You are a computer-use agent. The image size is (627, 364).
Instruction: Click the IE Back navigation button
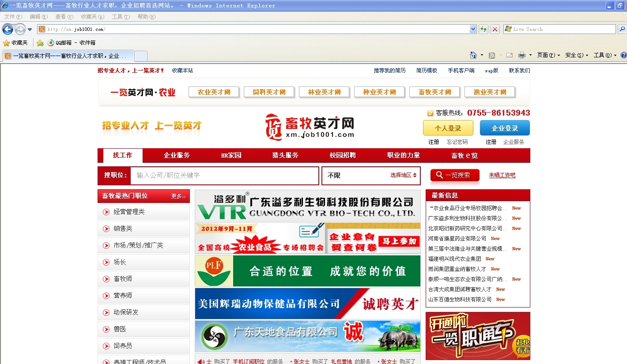(8, 29)
